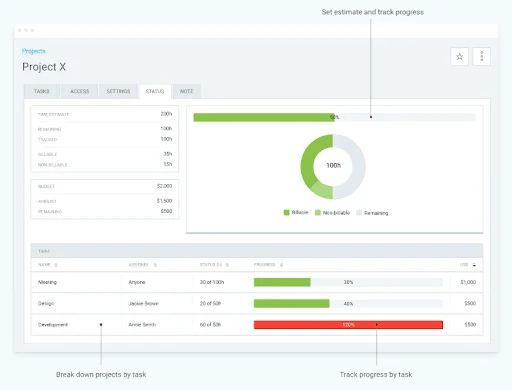Sort tasks by Status column arrow

[227, 265]
